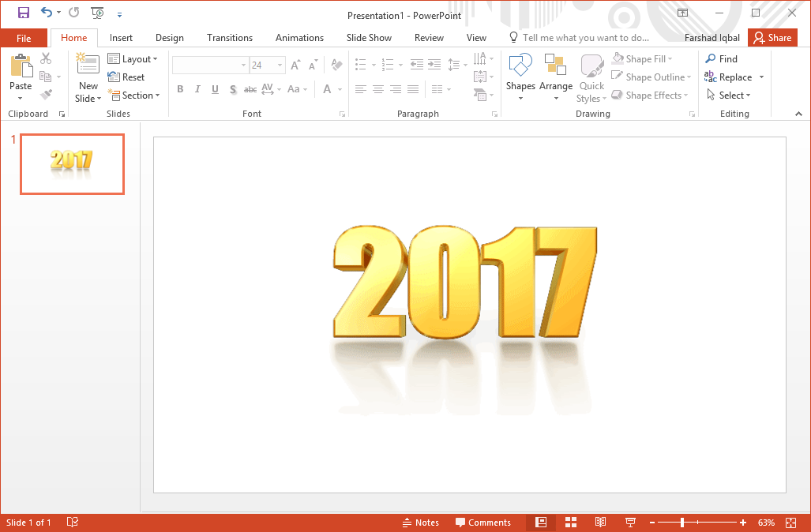This screenshot has width=811, height=532.
Task: Click the font name box
Action: [211, 66]
